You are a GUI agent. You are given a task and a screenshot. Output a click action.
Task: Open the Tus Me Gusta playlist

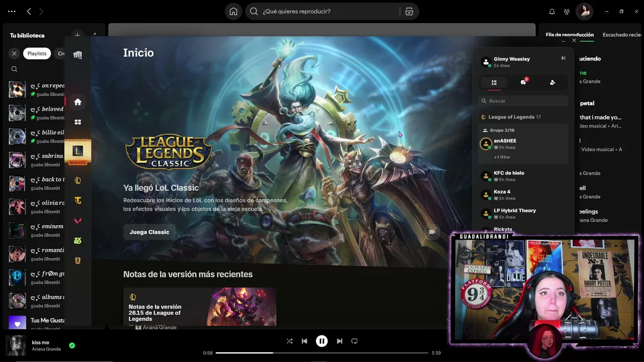click(x=36, y=323)
